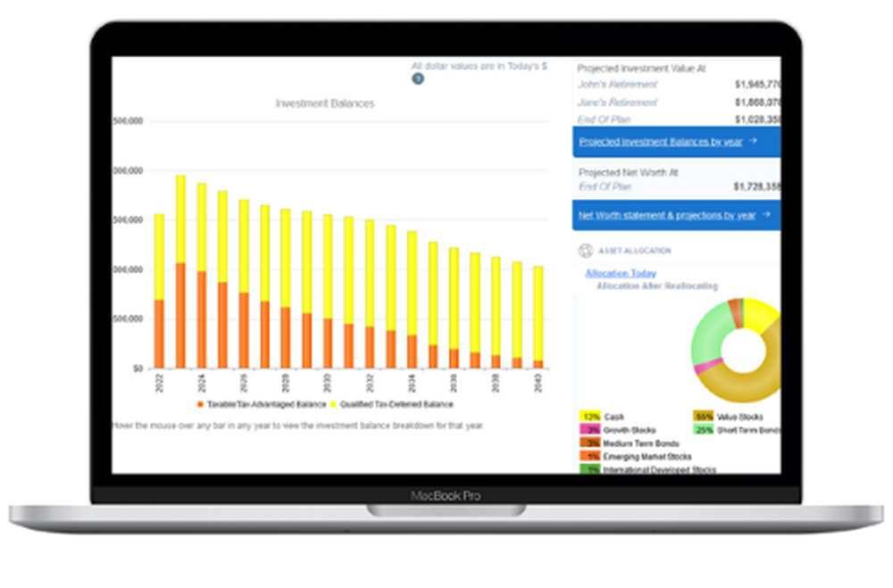Switch to Allocation After Reallocating view
The height and width of the screenshot is (588, 893).
point(656,286)
